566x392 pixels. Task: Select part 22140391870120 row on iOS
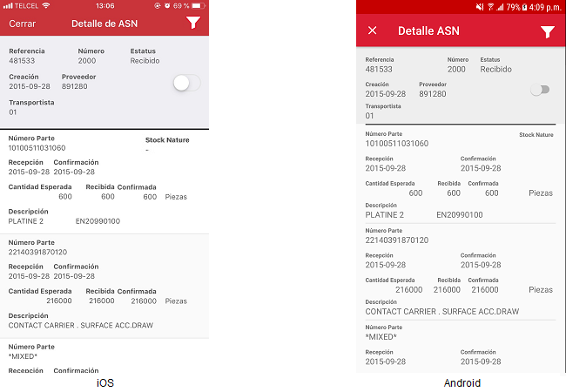coord(104,283)
